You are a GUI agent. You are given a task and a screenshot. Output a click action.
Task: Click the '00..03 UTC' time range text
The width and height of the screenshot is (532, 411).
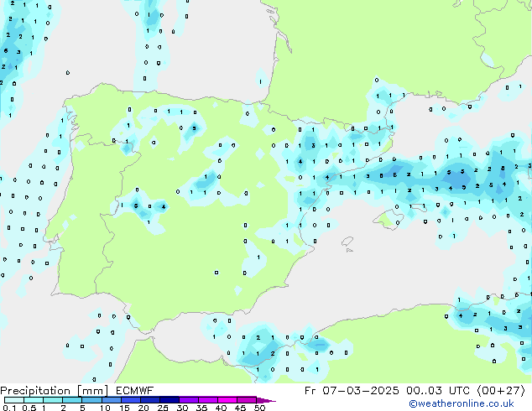tap(438, 391)
